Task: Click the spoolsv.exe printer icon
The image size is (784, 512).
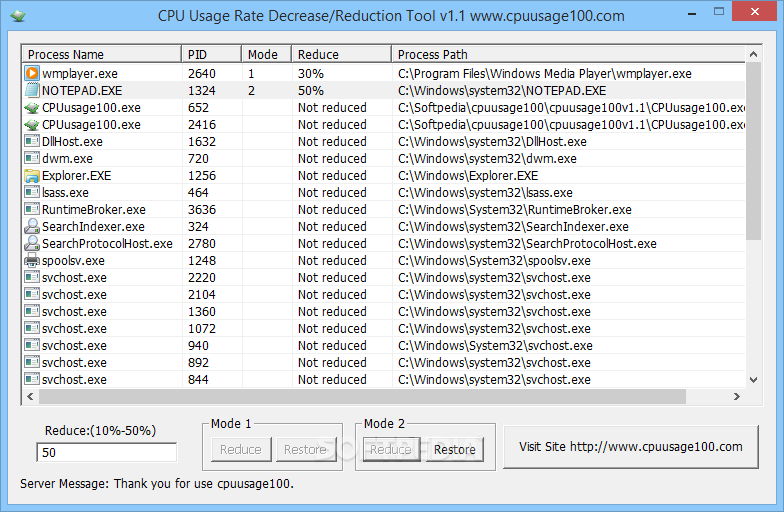Action: (x=32, y=260)
